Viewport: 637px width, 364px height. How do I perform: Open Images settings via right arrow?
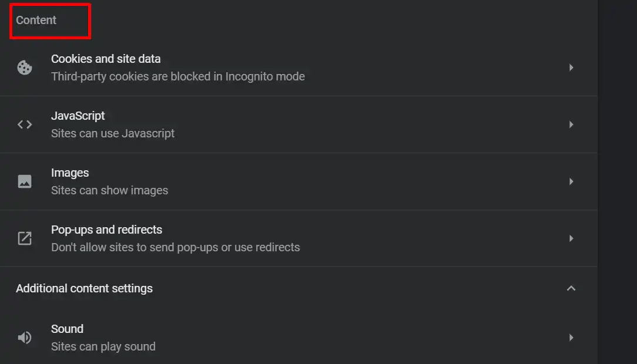[571, 181]
